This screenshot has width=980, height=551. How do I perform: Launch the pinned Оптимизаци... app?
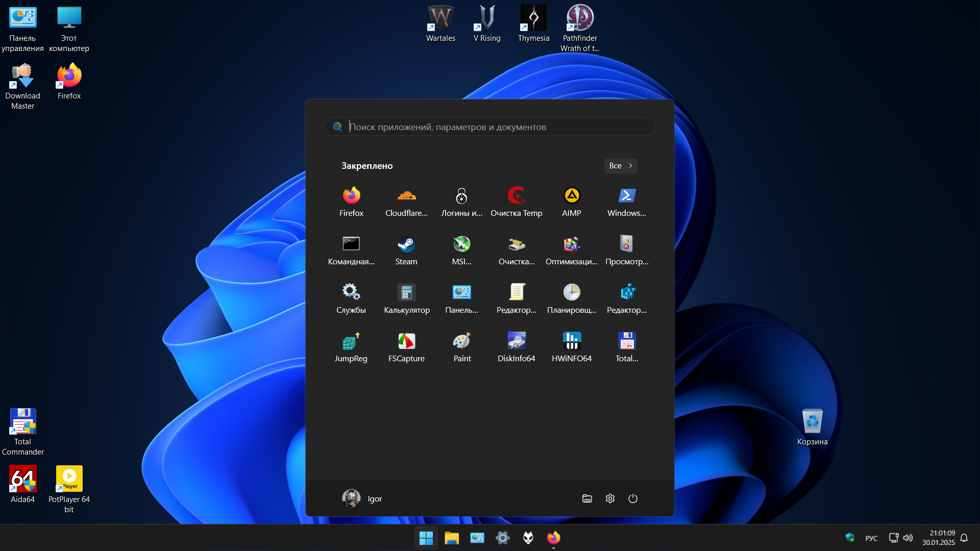[572, 251]
